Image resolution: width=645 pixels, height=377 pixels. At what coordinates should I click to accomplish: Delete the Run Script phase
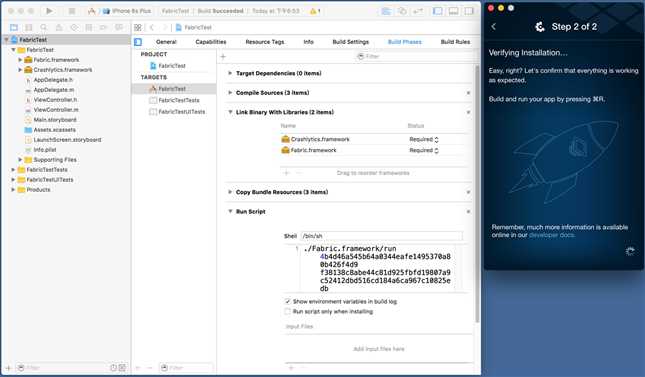click(468, 212)
